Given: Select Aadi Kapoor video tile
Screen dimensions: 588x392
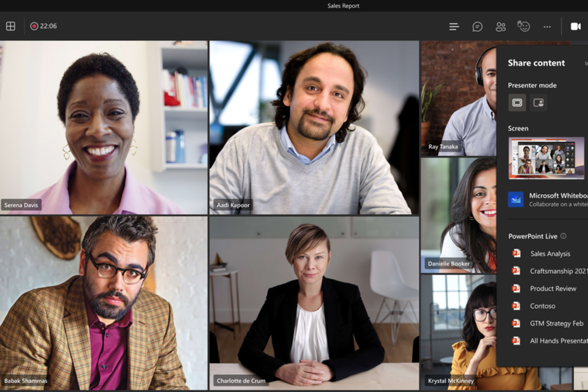Looking at the screenshot, I should point(314,128).
